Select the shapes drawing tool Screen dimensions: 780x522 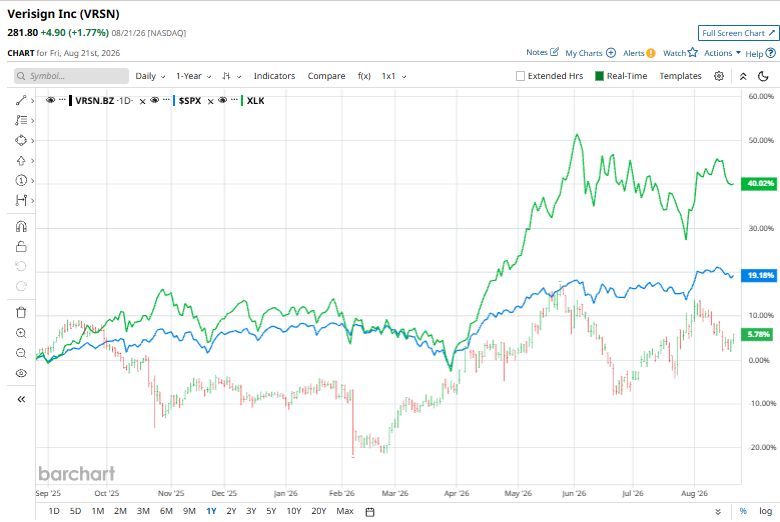pyautogui.click(x=21, y=140)
